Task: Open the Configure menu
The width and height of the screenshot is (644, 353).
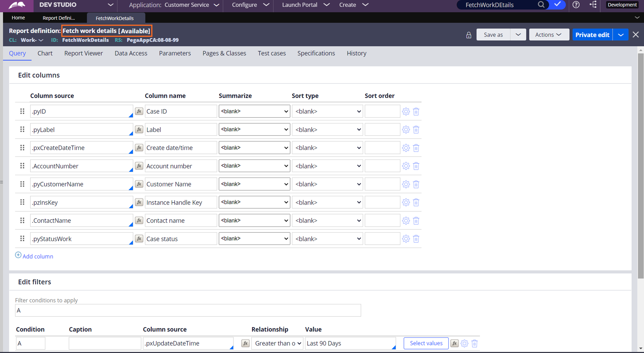Action: pyautogui.click(x=250, y=5)
